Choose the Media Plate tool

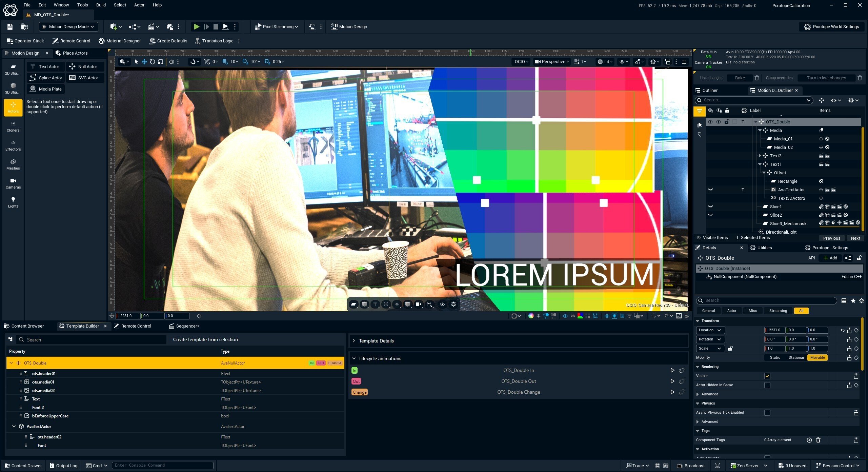[46, 89]
